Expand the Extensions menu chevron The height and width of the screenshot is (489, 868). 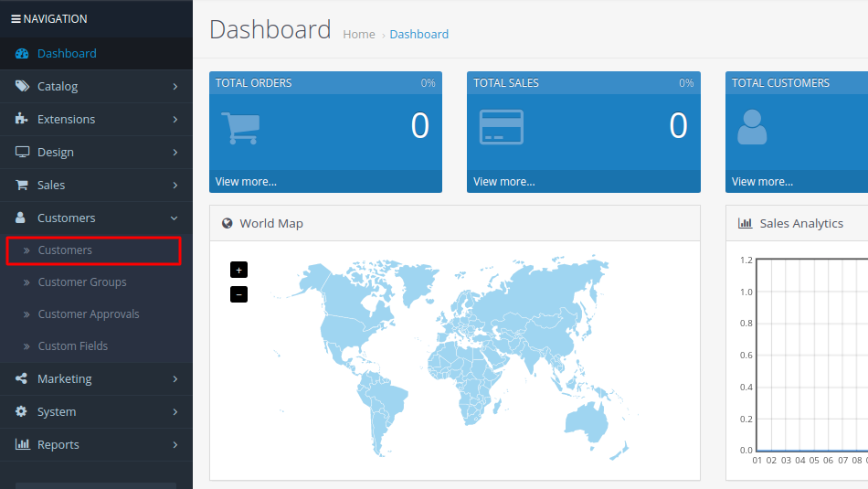[175, 119]
